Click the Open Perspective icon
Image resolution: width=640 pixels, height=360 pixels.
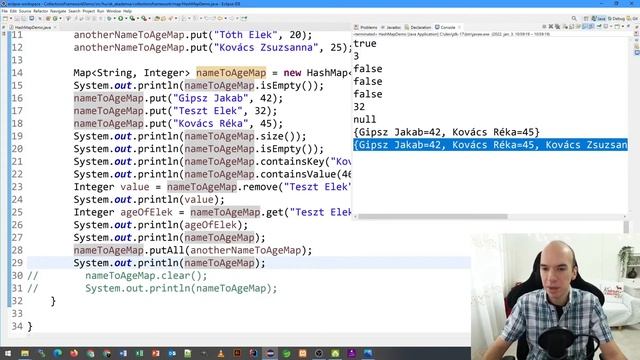(586, 18)
